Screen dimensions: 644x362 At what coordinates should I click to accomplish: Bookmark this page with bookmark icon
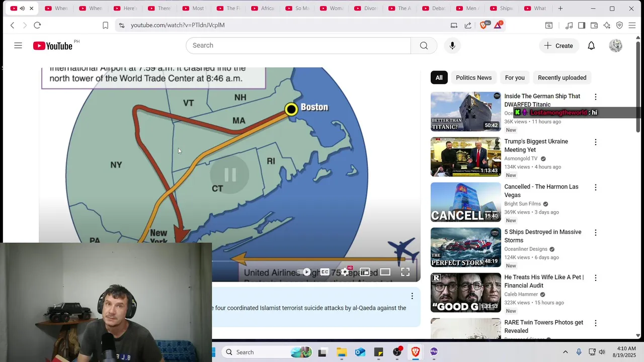pyautogui.click(x=105, y=25)
